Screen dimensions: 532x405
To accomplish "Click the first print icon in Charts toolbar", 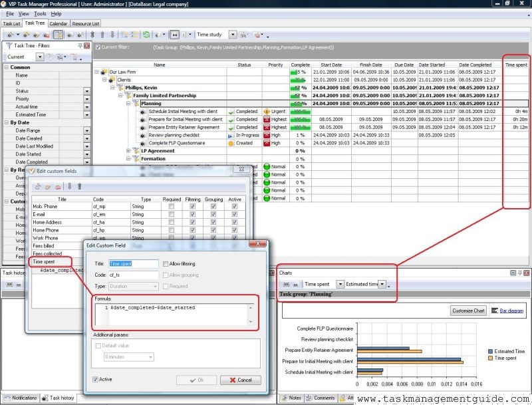I will pos(287,284).
